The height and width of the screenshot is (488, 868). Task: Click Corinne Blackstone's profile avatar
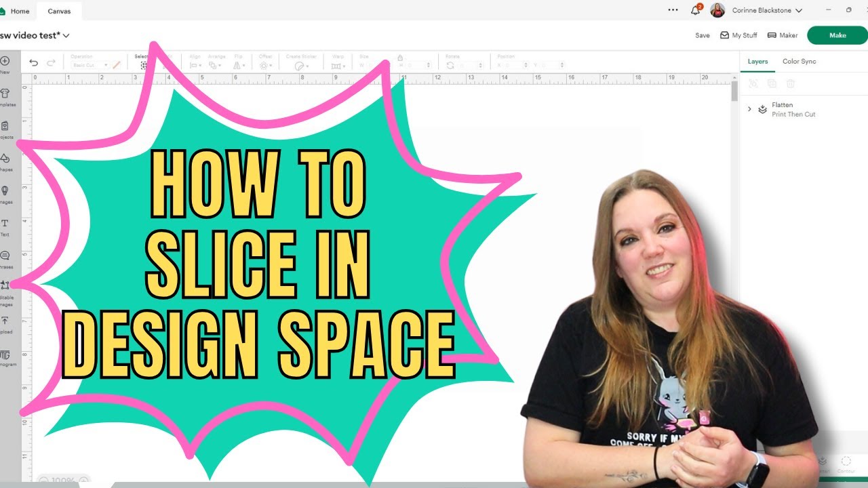pyautogui.click(x=717, y=10)
